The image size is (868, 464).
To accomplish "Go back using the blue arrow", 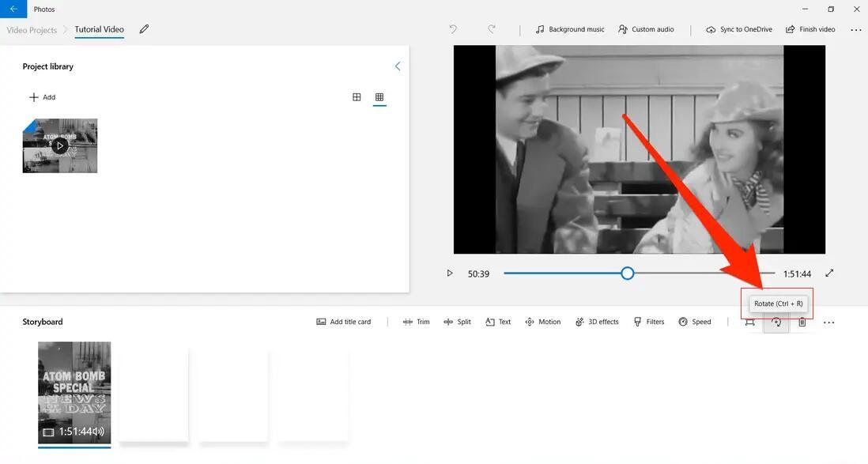I will pyautogui.click(x=13, y=9).
